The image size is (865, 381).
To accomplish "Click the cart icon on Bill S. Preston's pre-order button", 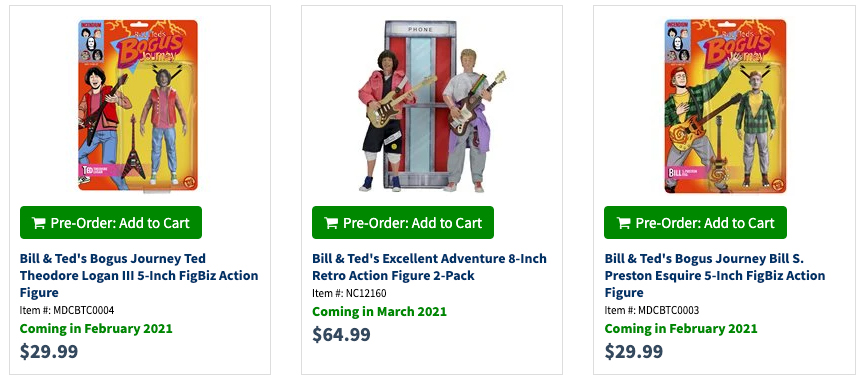I will pyautogui.click(x=623, y=223).
